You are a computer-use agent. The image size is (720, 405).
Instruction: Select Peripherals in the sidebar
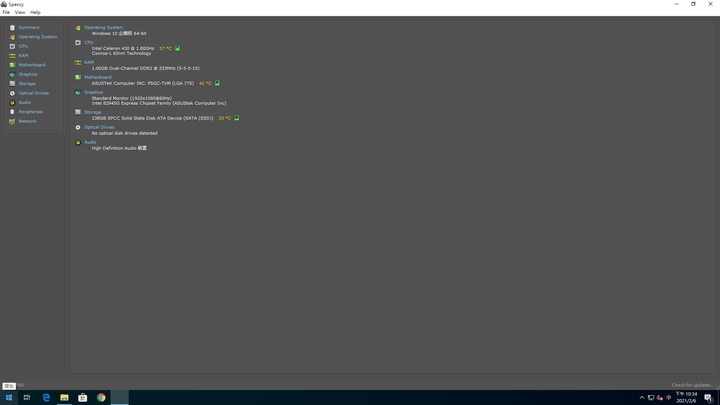point(31,112)
